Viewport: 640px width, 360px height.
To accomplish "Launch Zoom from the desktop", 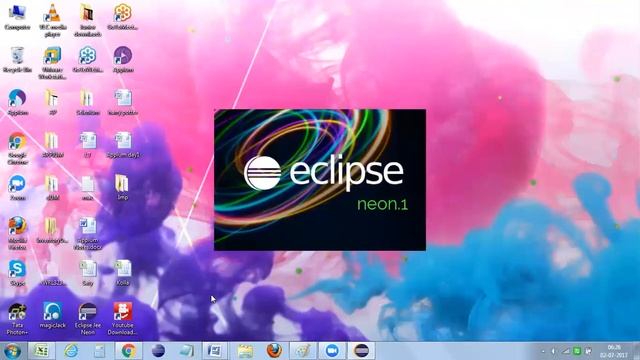I will pos(17,187).
